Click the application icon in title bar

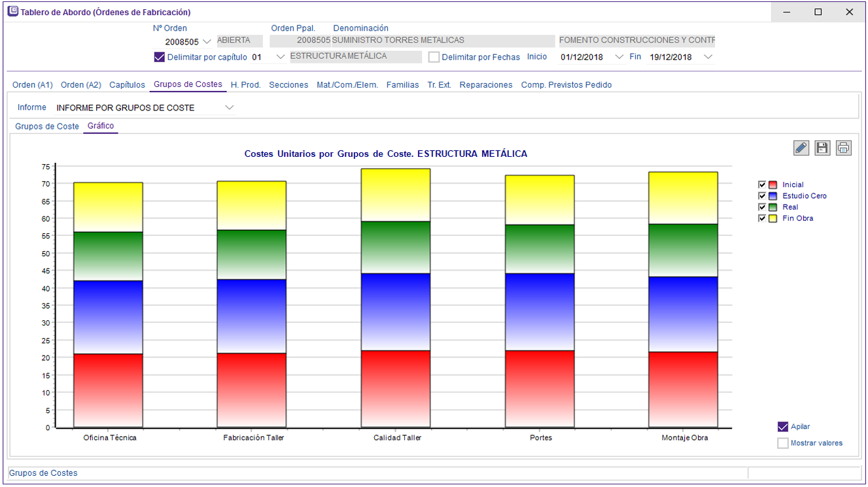coord(13,12)
